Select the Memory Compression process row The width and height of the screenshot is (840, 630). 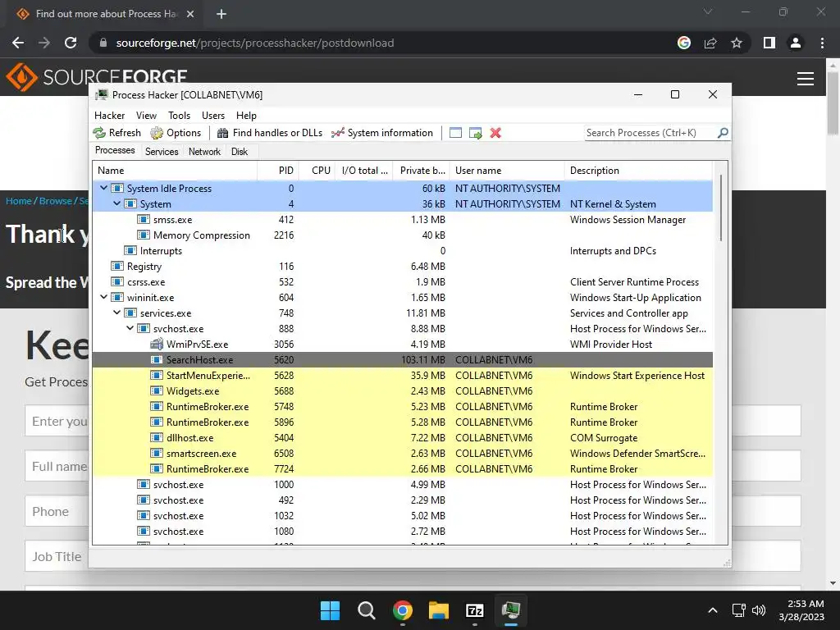(x=402, y=235)
